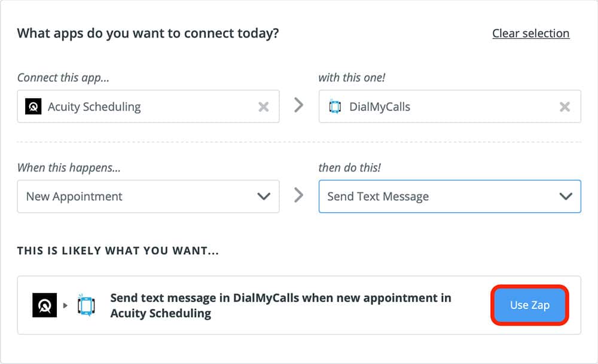
Task: Click the Clear selection link
Action: (x=530, y=33)
